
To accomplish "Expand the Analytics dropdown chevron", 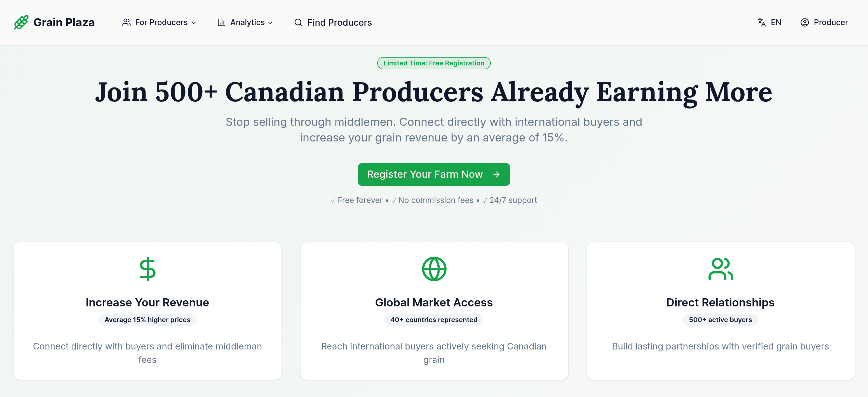I will pyautogui.click(x=270, y=23).
